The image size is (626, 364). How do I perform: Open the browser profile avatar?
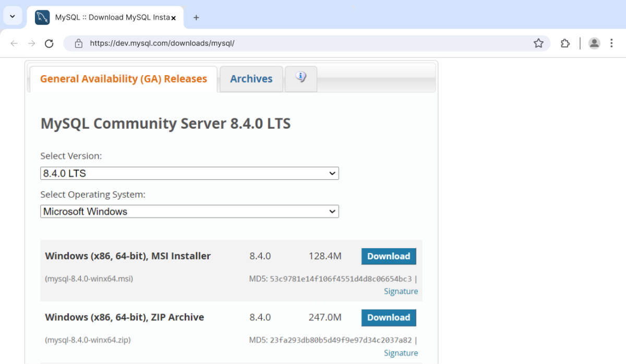[x=594, y=43]
